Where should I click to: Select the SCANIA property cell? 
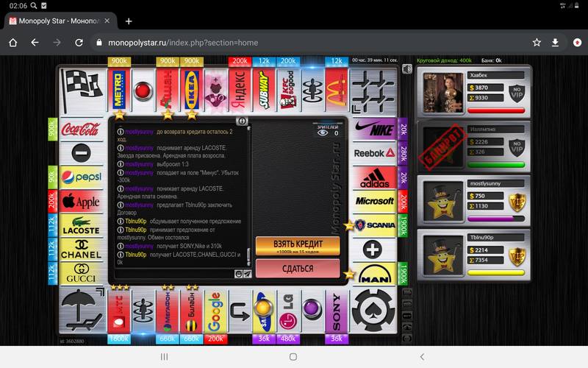374,225
